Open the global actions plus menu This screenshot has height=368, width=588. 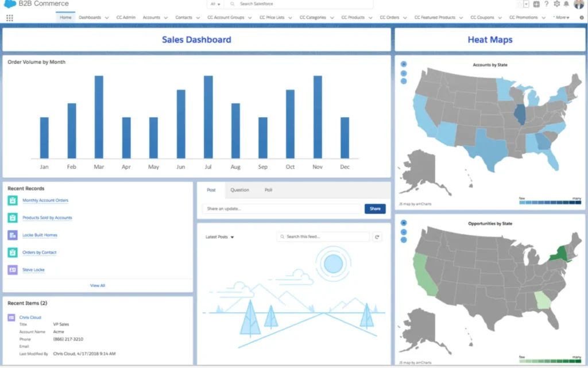point(536,4)
